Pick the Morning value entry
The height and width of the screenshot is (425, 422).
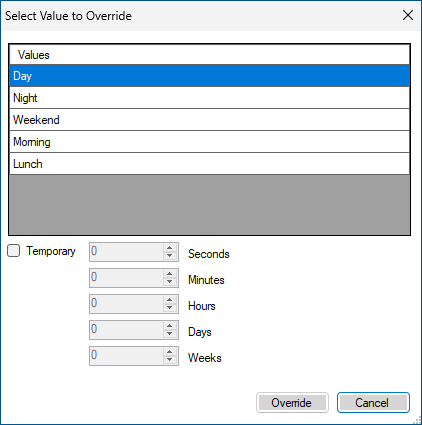point(209,142)
